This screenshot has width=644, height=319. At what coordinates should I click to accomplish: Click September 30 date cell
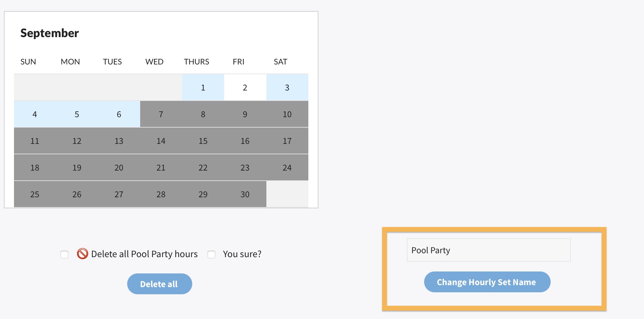(245, 194)
